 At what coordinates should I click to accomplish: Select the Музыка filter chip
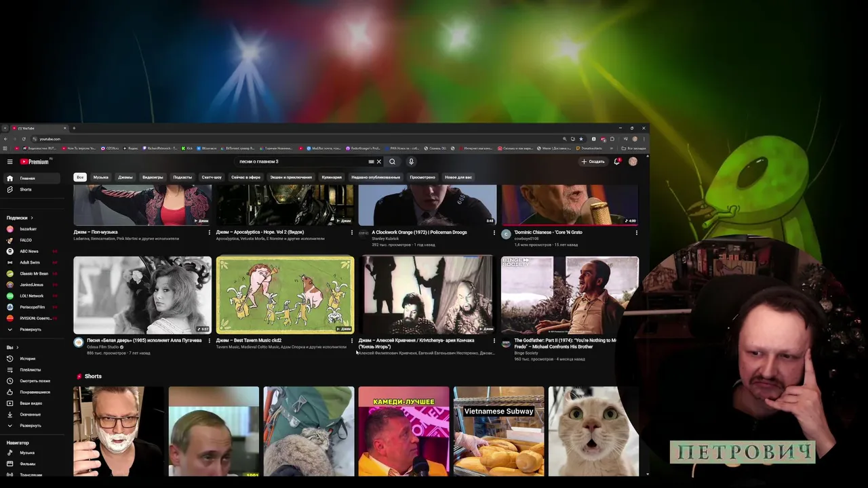pyautogui.click(x=100, y=177)
